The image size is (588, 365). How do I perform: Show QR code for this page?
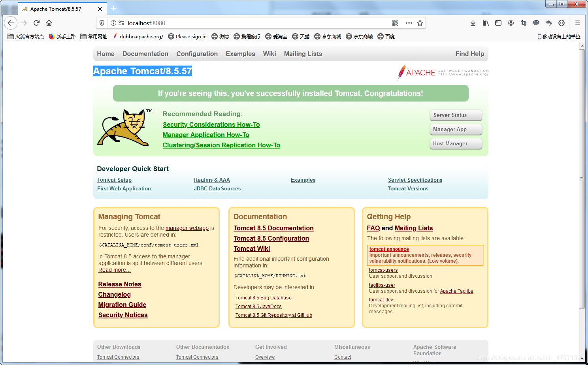395,23
